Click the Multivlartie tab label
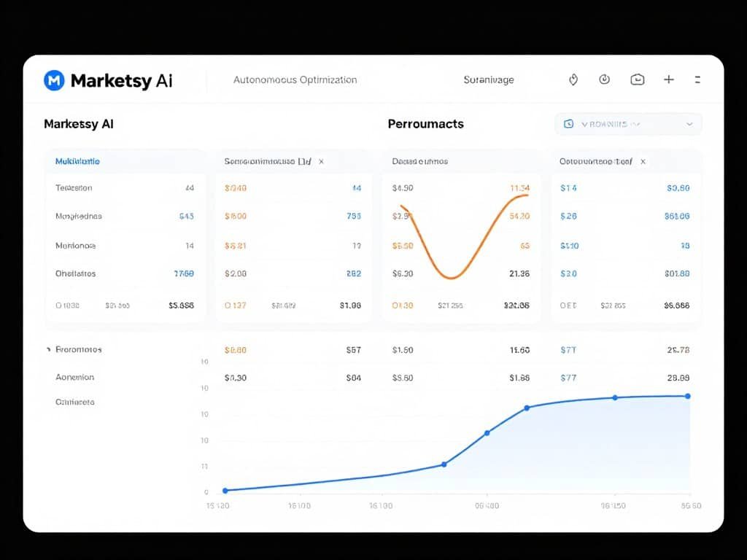Screen dimensions: 747x560 coord(77,161)
